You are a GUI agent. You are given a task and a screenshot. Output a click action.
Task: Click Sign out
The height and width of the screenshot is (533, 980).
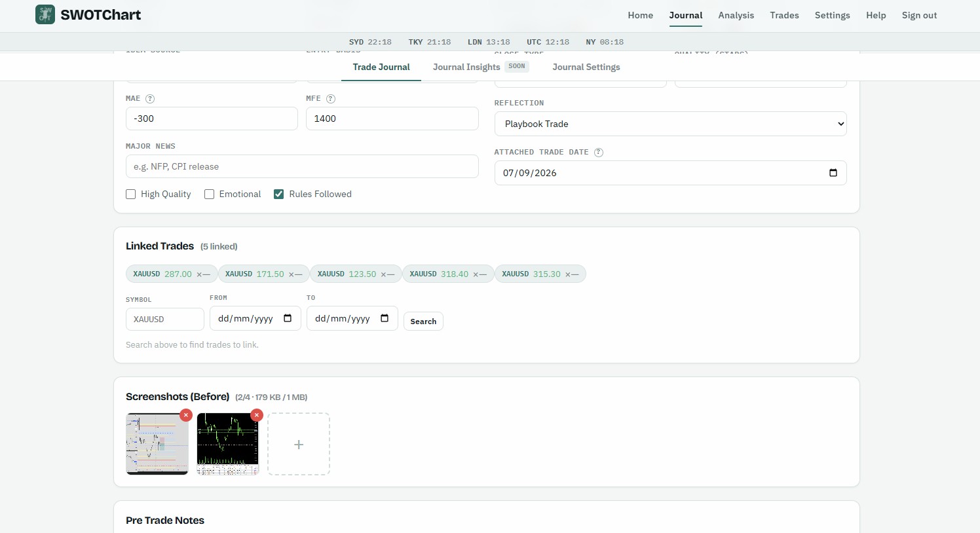pyautogui.click(x=920, y=15)
